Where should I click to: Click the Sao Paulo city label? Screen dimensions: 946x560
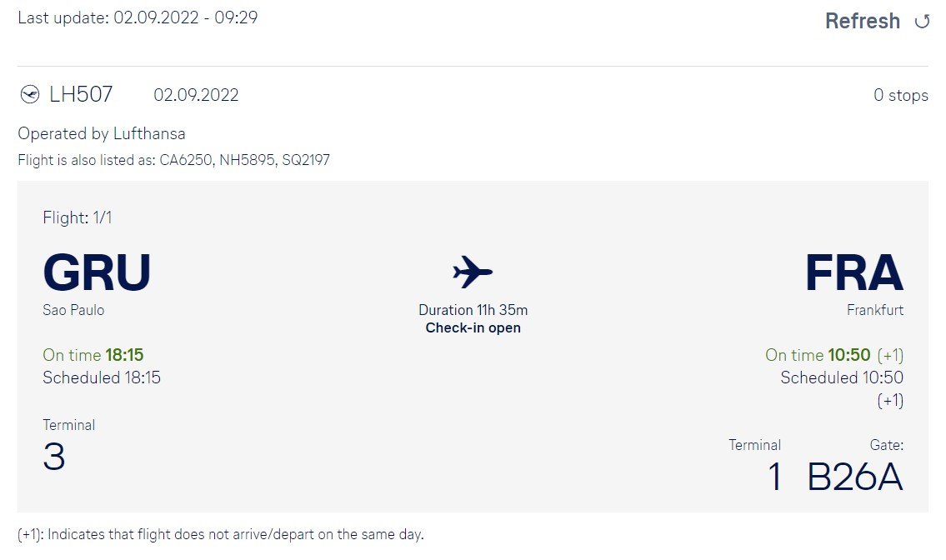click(x=73, y=310)
